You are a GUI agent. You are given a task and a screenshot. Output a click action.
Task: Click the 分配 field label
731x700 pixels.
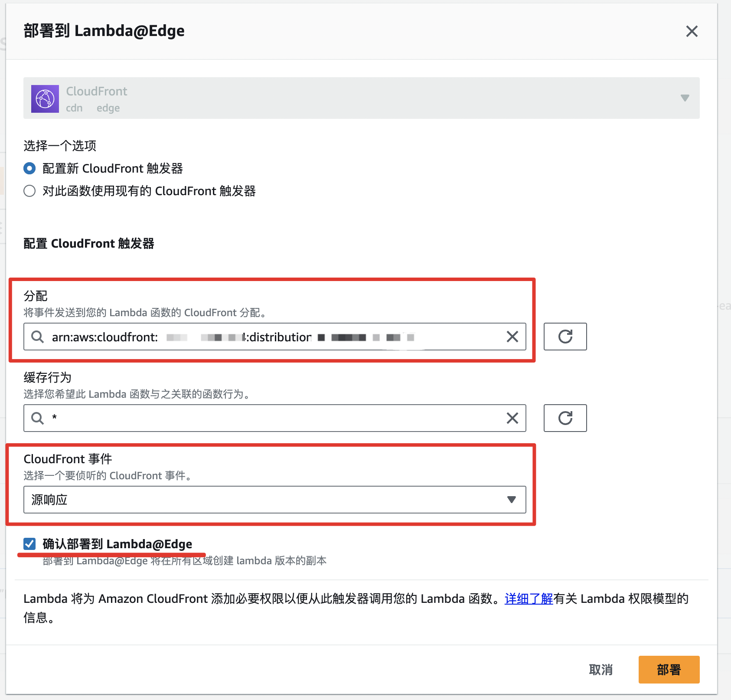click(36, 296)
